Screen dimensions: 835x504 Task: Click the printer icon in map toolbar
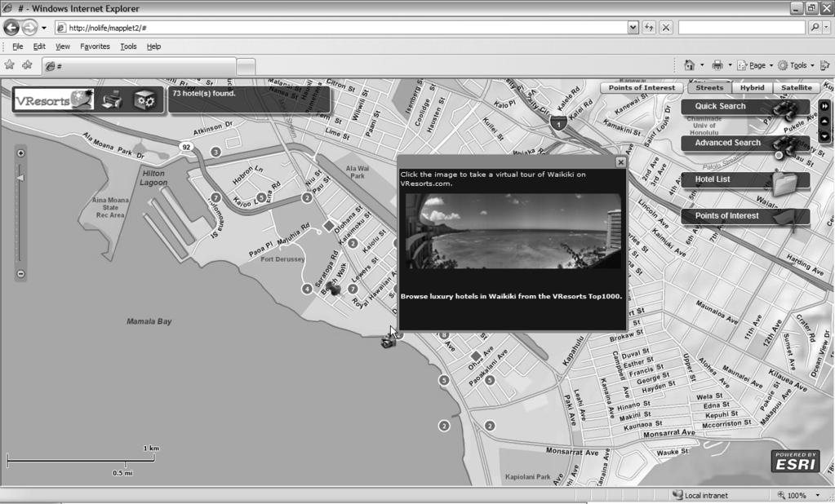[x=113, y=99]
